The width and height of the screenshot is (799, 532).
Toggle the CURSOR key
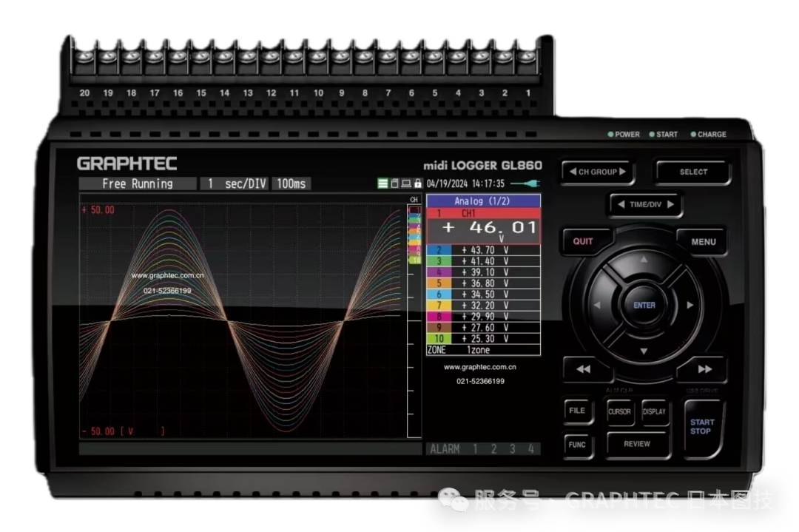[619, 412]
